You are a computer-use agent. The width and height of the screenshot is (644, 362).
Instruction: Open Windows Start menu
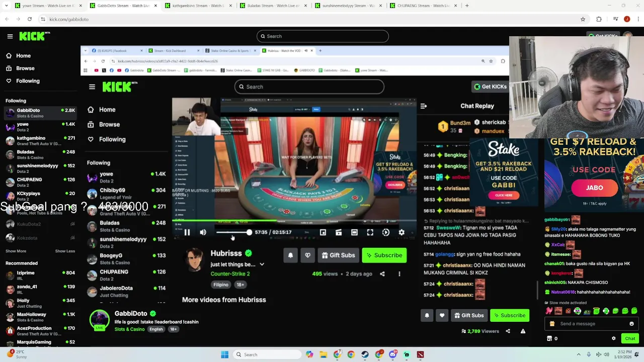pos(224,354)
